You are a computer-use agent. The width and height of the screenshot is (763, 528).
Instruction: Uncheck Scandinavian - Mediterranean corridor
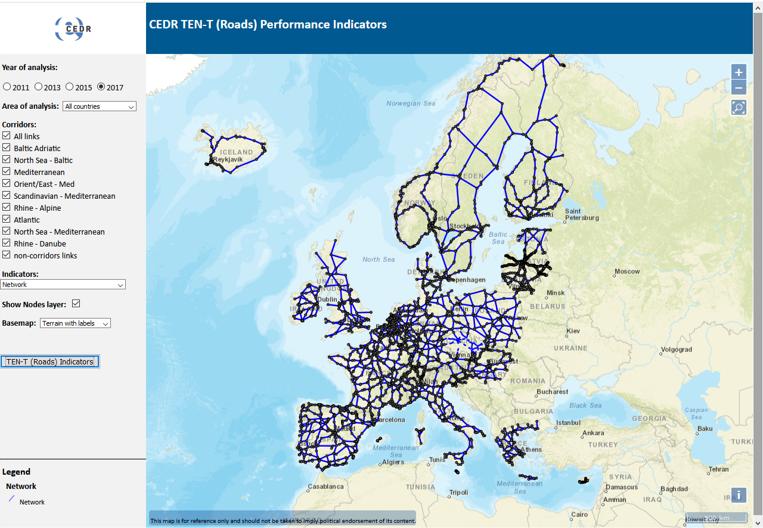click(6, 195)
